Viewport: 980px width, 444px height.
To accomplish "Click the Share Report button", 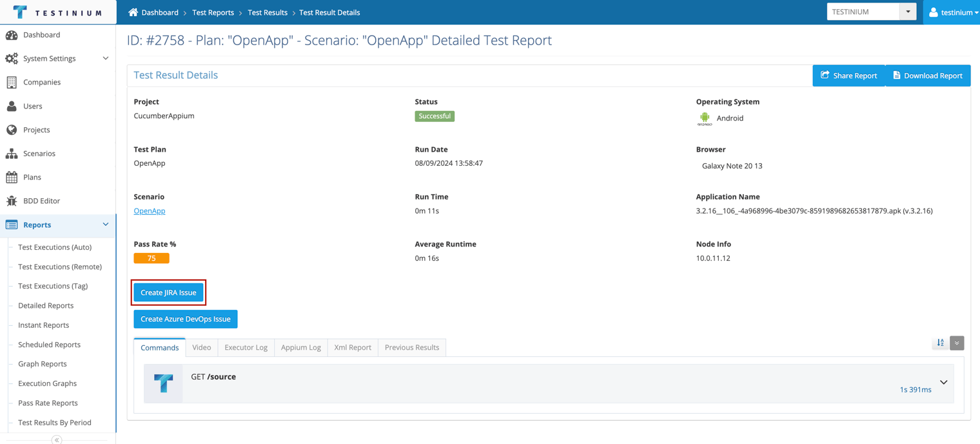I will point(849,76).
